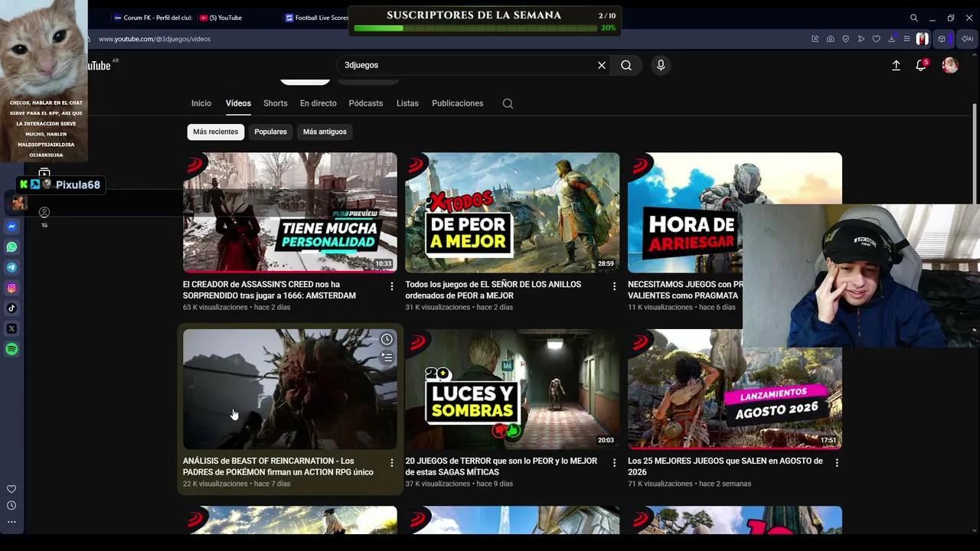
Task: Open 20 JUEGOS de TERROR video title
Action: click(x=501, y=467)
